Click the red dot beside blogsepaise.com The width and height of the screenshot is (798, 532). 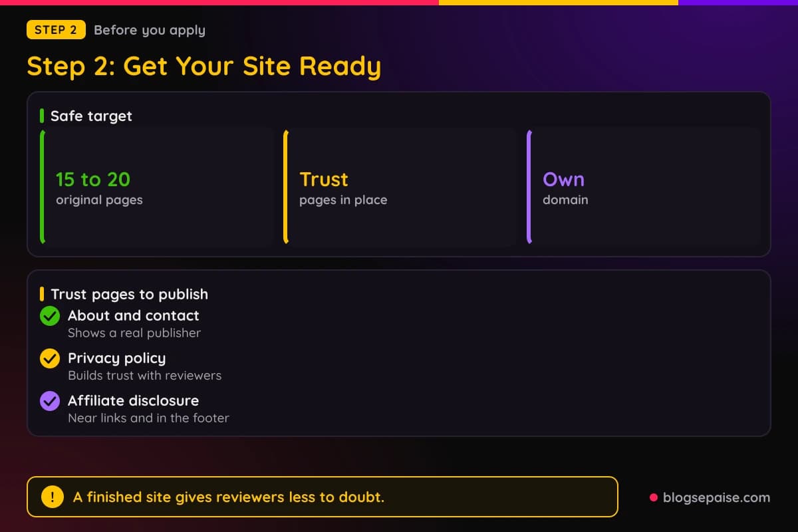pos(653,497)
